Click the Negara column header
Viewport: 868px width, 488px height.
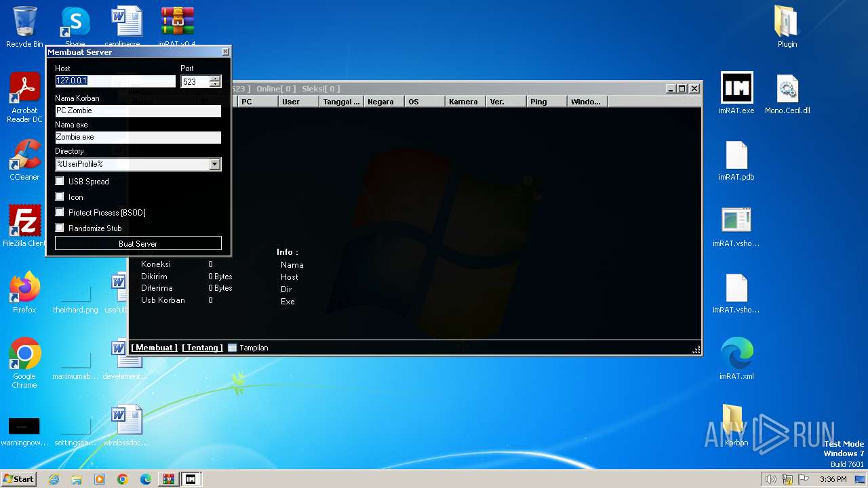pyautogui.click(x=384, y=102)
